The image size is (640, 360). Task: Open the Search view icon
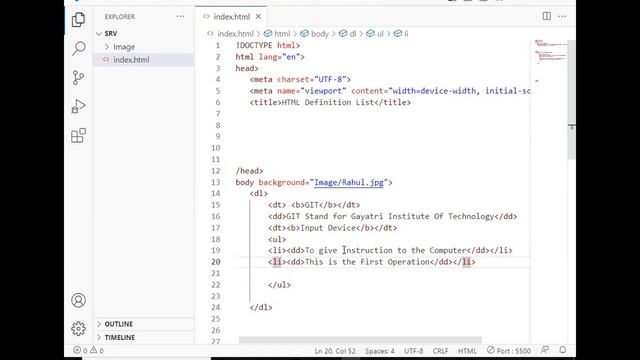[x=78, y=48]
